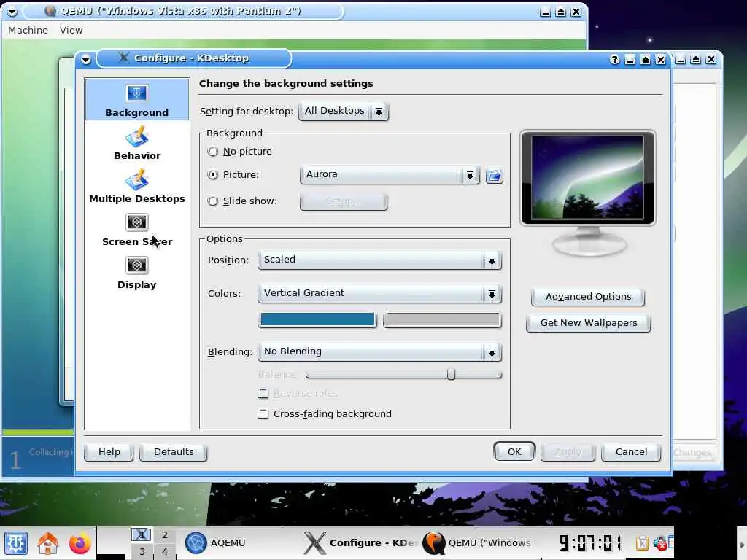Pick the gray secondary color swatch
Viewport: 747px width, 560px height.
442,319
